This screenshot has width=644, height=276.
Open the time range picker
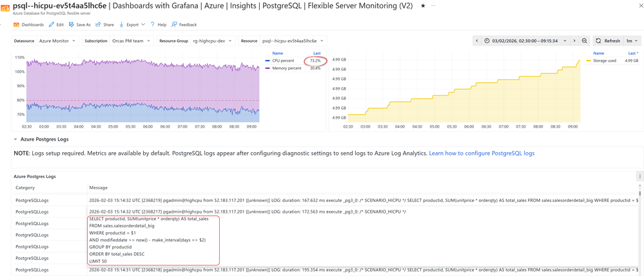(x=526, y=41)
